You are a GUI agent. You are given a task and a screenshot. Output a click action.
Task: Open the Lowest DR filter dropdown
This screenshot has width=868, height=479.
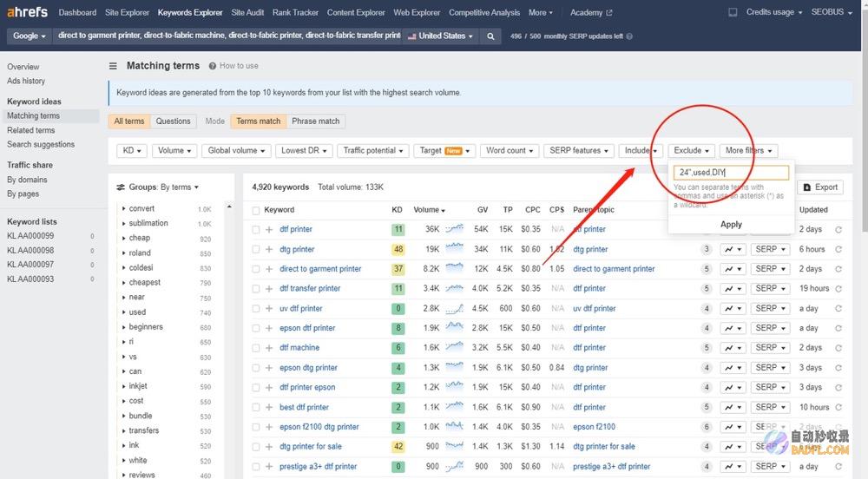303,150
